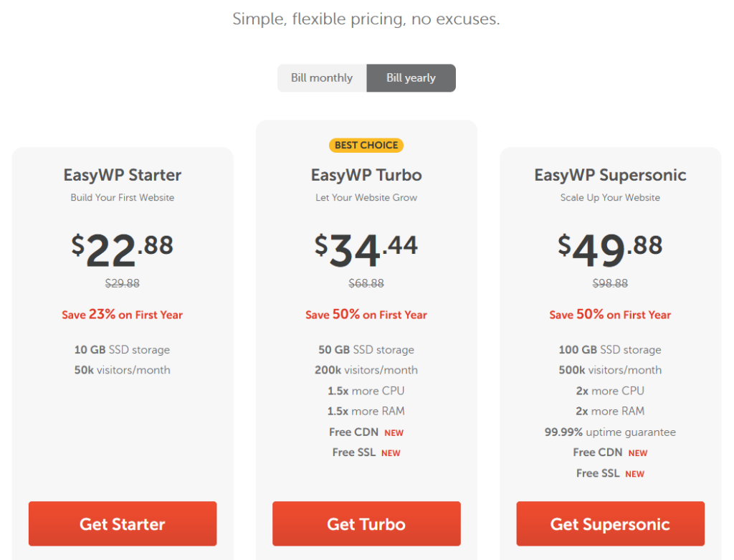The height and width of the screenshot is (560, 734).
Task: Select the EasyWP Turbo plan title
Action: pyautogui.click(x=366, y=175)
